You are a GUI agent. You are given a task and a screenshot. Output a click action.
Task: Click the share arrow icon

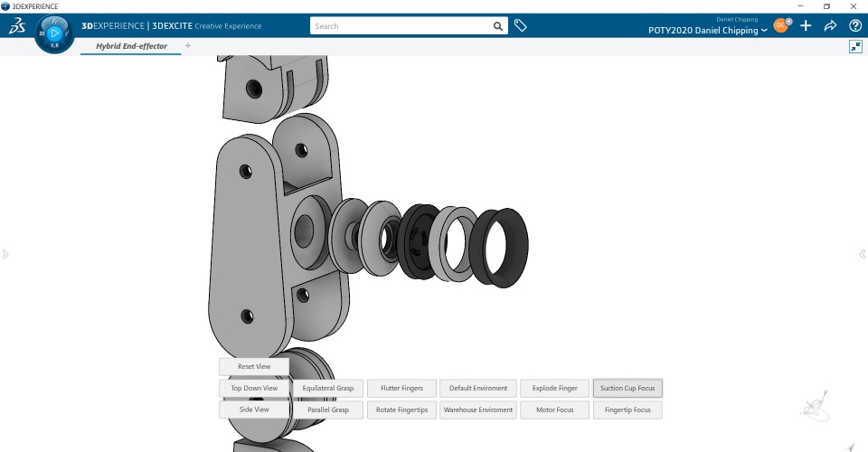[x=830, y=25]
